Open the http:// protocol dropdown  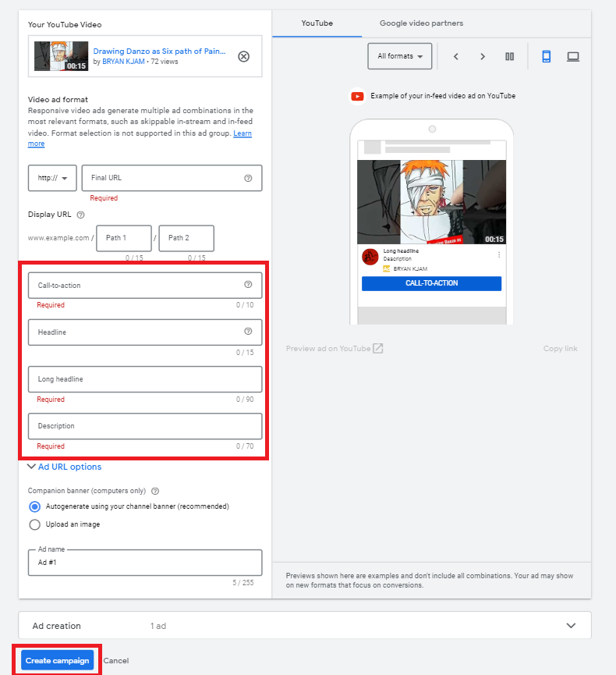pos(52,178)
